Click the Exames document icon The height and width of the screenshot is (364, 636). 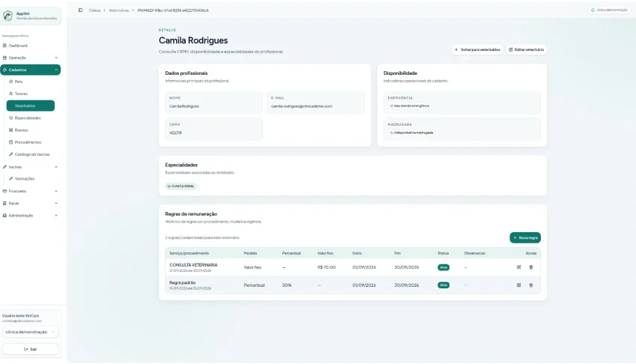[x=11, y=130]
